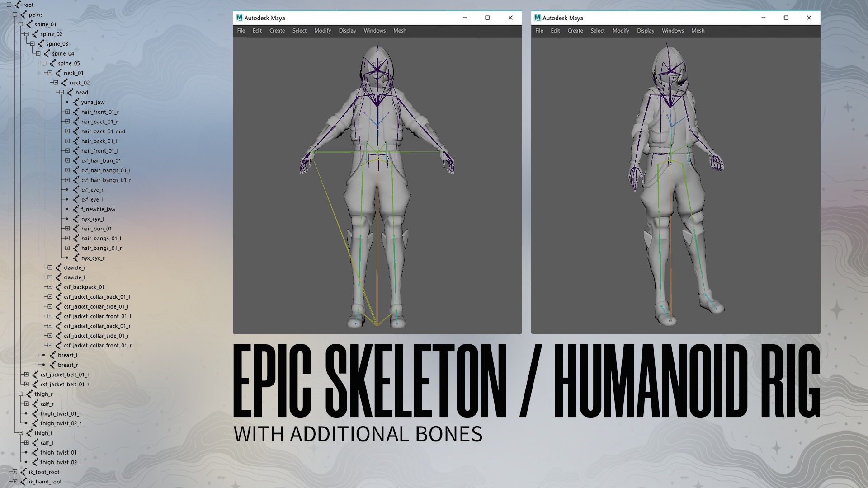Open Display menu in left Maya window
This screenshot has height=488, width=868.
pos(347,31)
